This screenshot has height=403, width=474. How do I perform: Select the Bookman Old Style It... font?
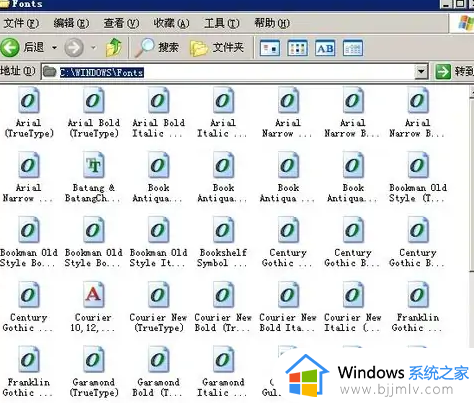click(158, 242)
